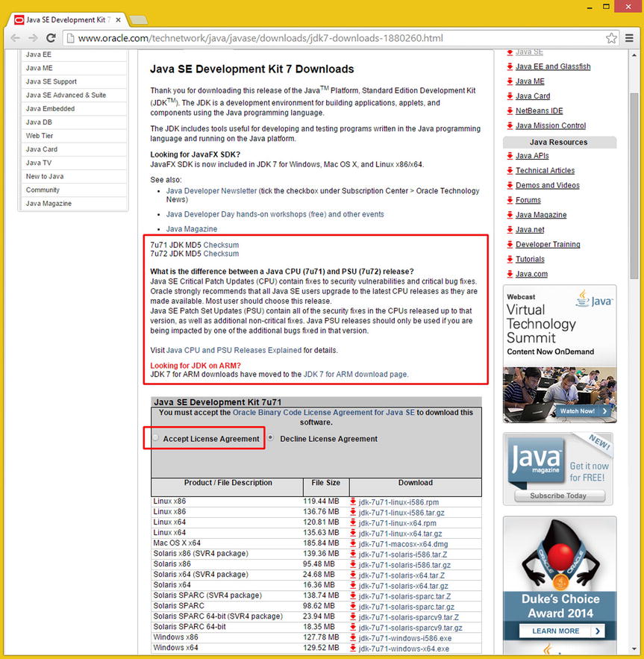This screenshot has width=644, height=659.
Task: Open Java EE and Glassfish link
Action: tap(553, 66)
